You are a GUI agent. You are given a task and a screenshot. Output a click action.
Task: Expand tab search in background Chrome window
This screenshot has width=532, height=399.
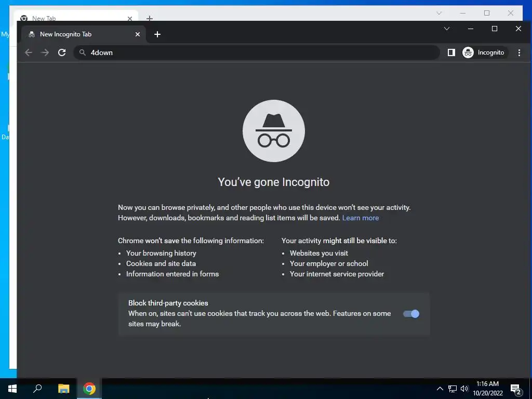click(439, 13)
